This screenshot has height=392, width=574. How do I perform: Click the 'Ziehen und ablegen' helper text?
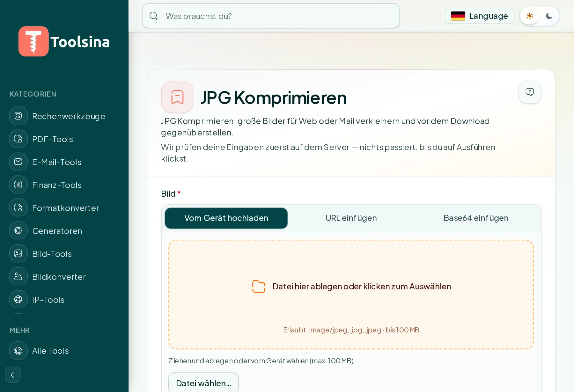tap(262, 361)
